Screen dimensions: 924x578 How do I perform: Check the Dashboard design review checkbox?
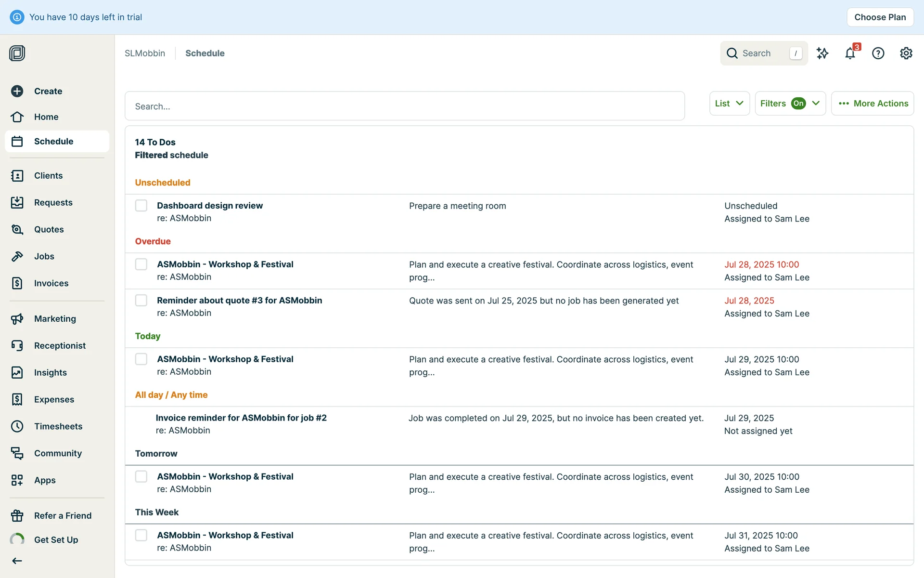click(141, 206)
